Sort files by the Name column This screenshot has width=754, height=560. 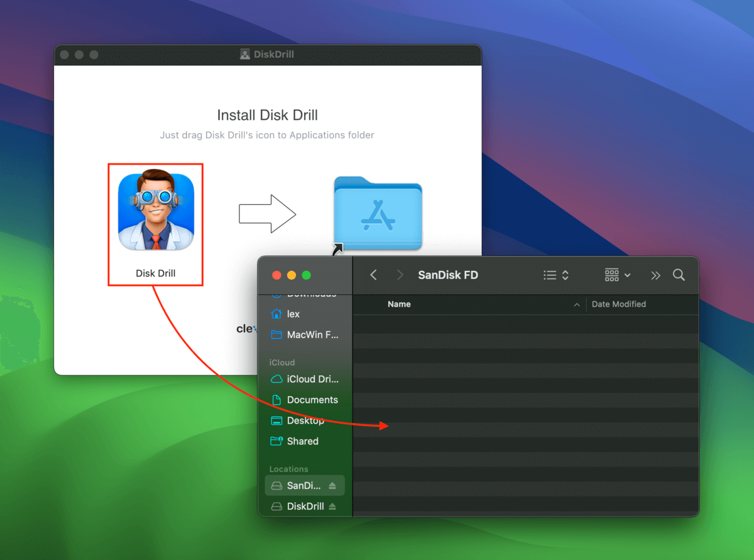(x=399, y=304)
